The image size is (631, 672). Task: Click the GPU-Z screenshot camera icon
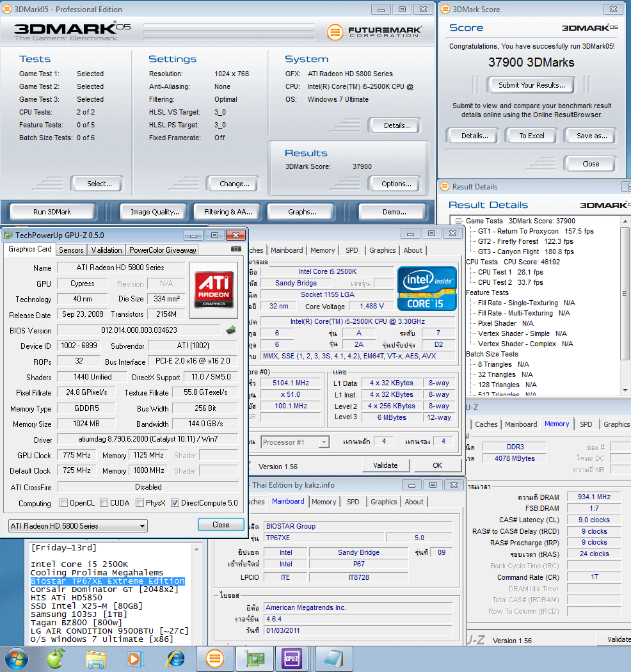pyautogui.click(x=236, y=249)
